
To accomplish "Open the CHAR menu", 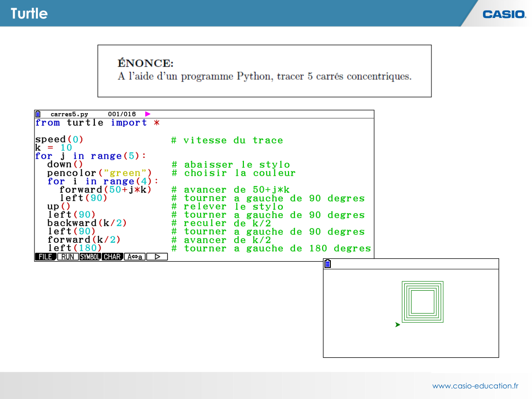I will (x=112, y=257).
